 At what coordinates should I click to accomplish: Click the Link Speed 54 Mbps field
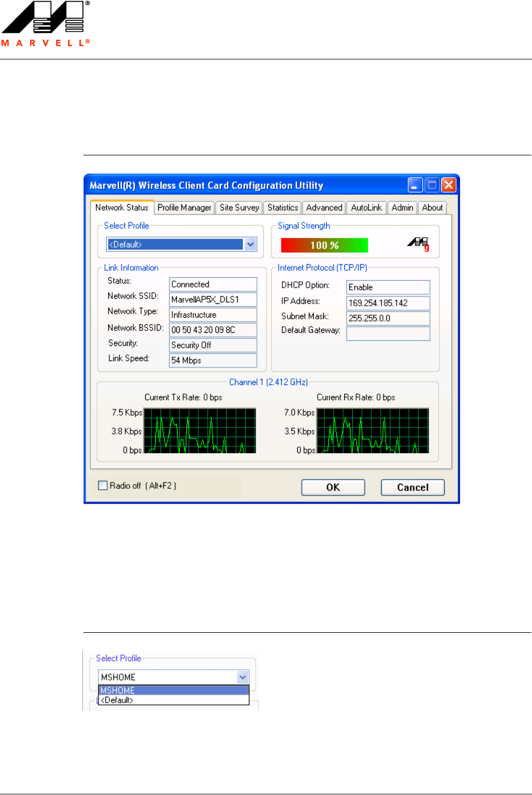[x=213, y=360]
